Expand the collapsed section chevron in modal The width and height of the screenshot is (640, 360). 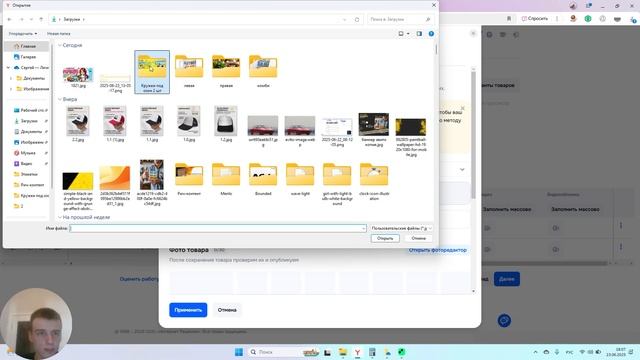pyautogui.click(x=462, y=169)
